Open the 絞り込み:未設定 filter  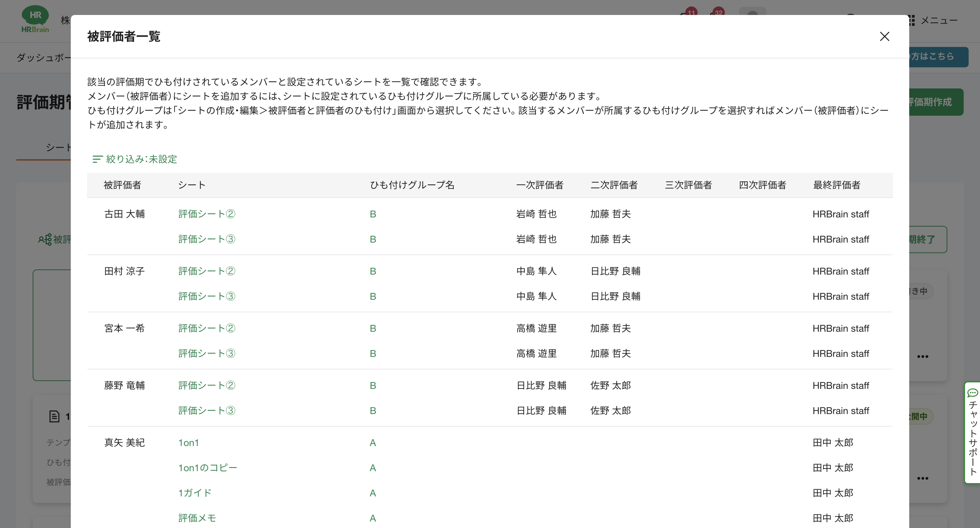click(135, 159)
